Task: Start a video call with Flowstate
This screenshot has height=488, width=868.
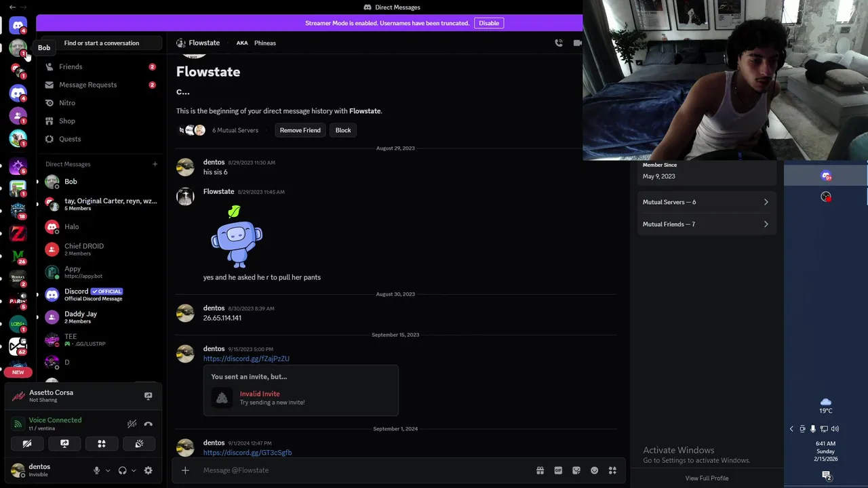Action: pos(578,43)
